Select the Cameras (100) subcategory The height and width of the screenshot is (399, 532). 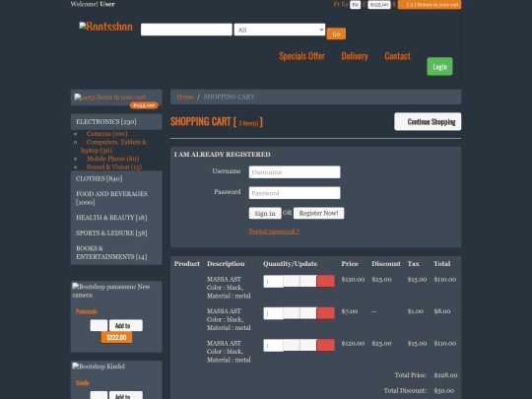tap(106, 134)
